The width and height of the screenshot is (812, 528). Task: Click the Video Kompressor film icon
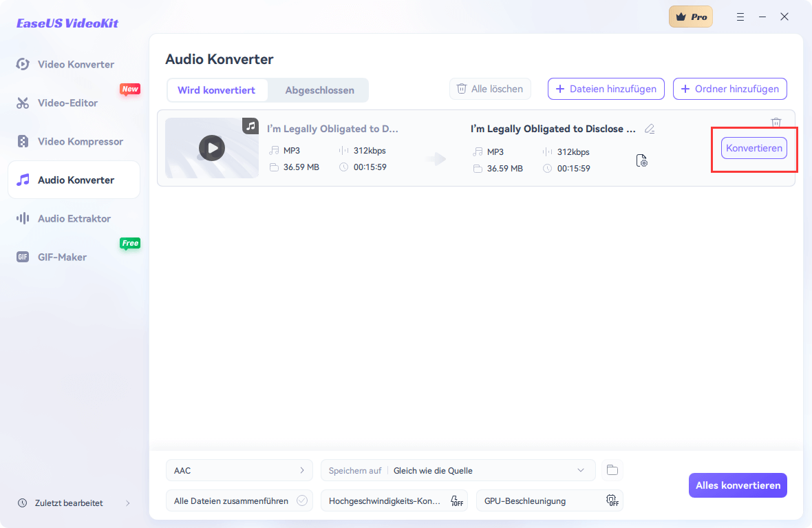tap(23, 141)
